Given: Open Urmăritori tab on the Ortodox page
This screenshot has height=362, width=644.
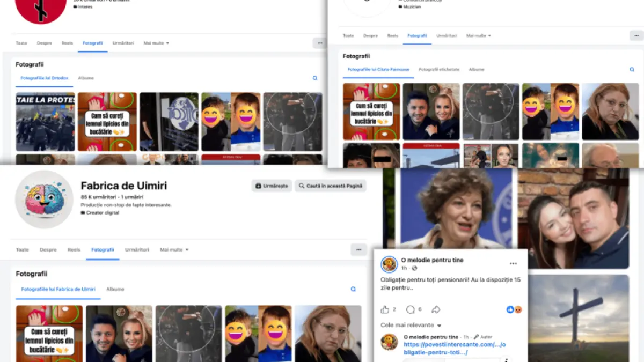Looking at the screenshot, I should 123,43.
